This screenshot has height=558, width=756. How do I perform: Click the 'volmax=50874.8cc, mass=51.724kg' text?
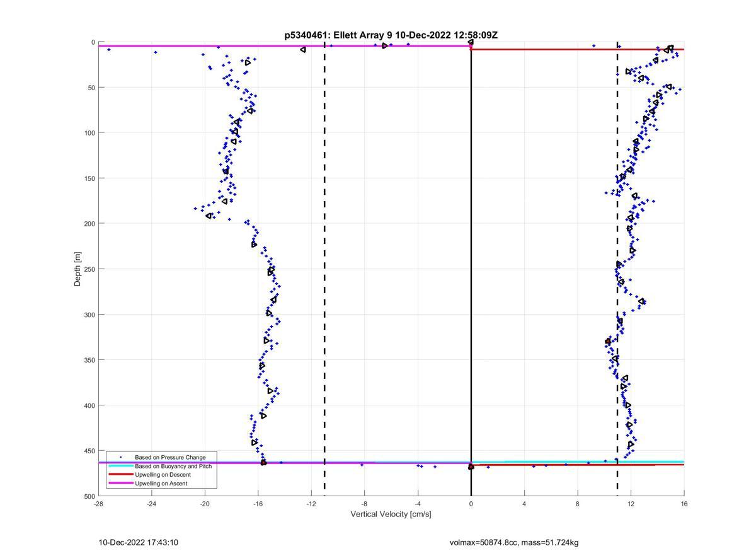coord(514,542)
